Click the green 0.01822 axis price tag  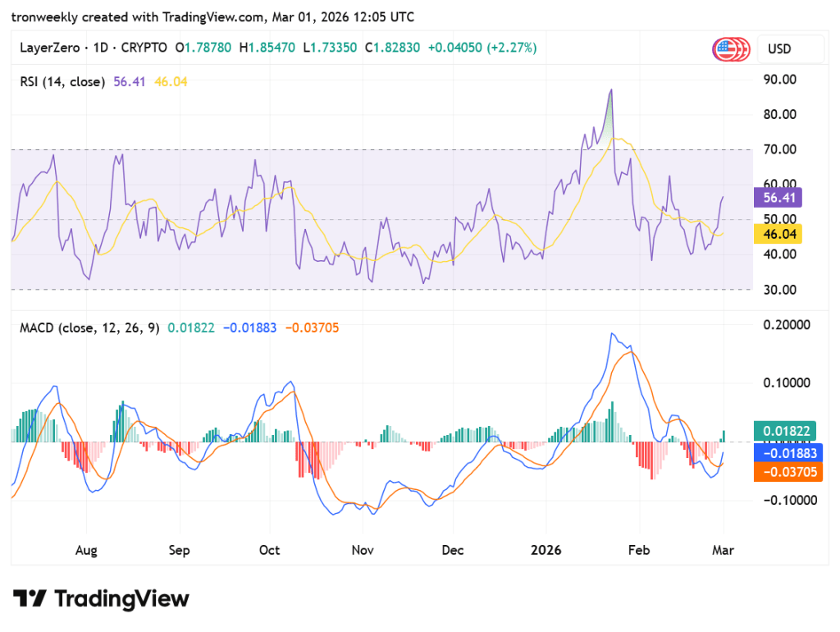785,431
